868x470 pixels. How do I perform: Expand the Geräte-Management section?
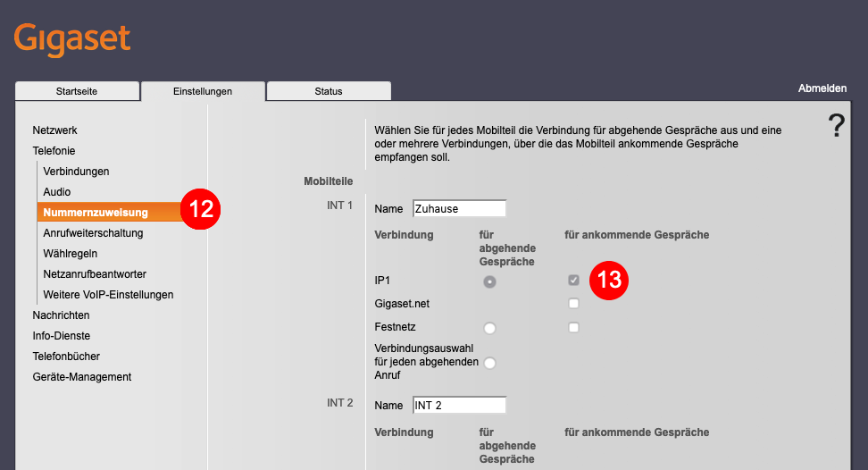pyautogui.click(x=82, y=376)
